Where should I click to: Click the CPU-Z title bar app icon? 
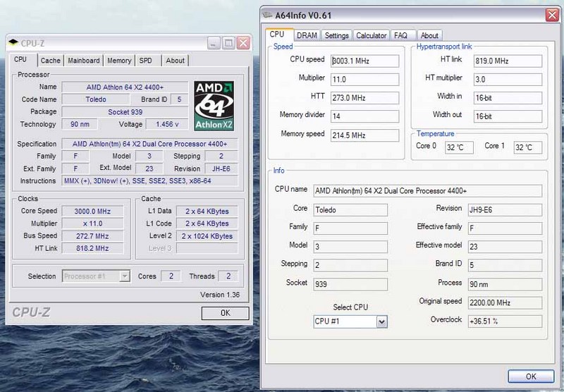[13, 43]
